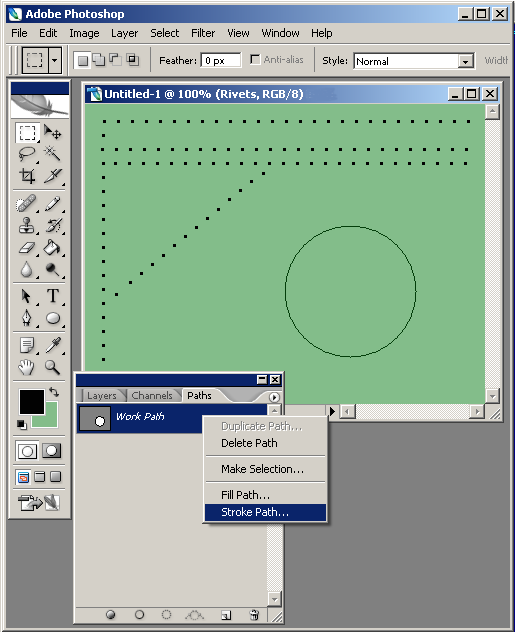Select the Eyedropper tool
515x632 pixels.
click(x=53, y=345)
